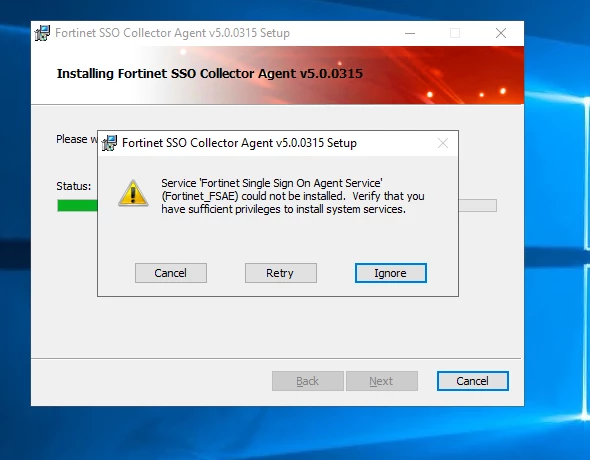Click the yellow warning triangle icon
590x460 pixels.
[x=133, y=193]
